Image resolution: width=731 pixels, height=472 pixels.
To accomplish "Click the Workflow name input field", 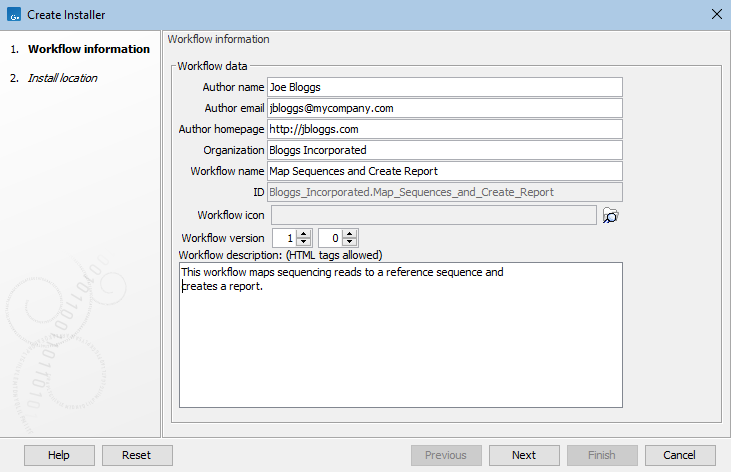I will pos(444,171).
